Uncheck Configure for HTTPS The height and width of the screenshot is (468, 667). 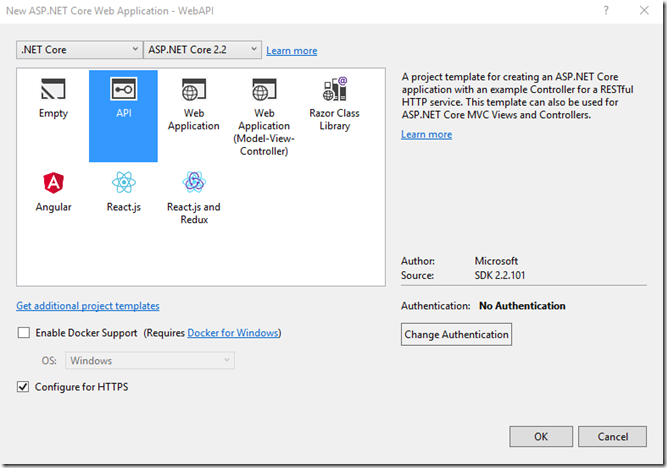tap(24, 387)
